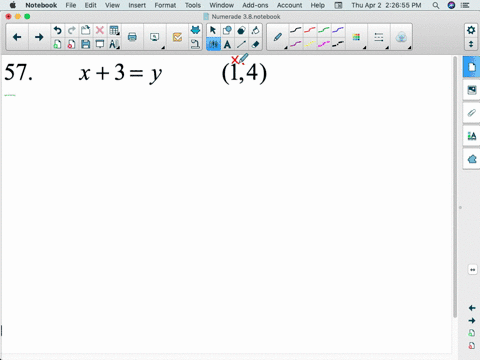Screen dimensions: 480x360
Task: Launch the document camera icon
Action: pos(195,44)
